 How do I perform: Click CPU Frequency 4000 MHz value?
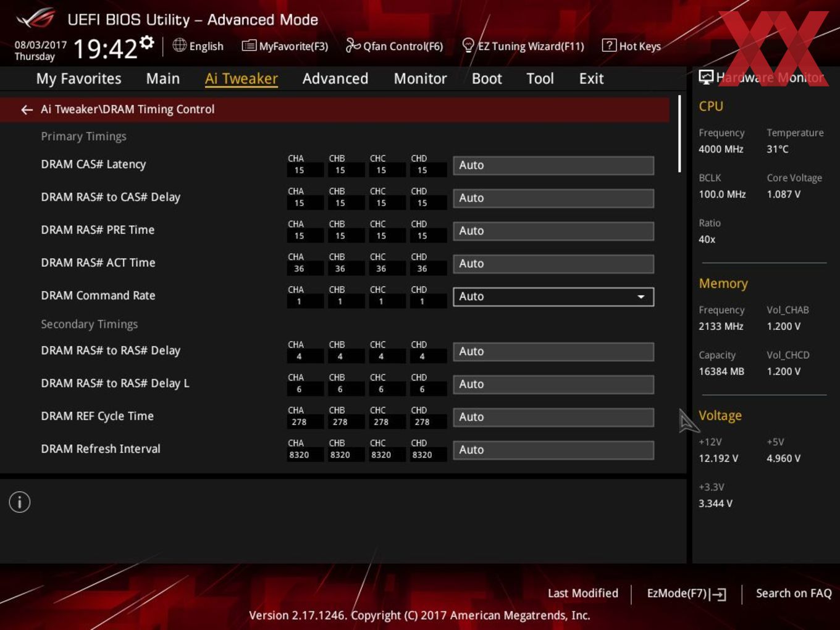pyautogui.click(x=721, y=149)
